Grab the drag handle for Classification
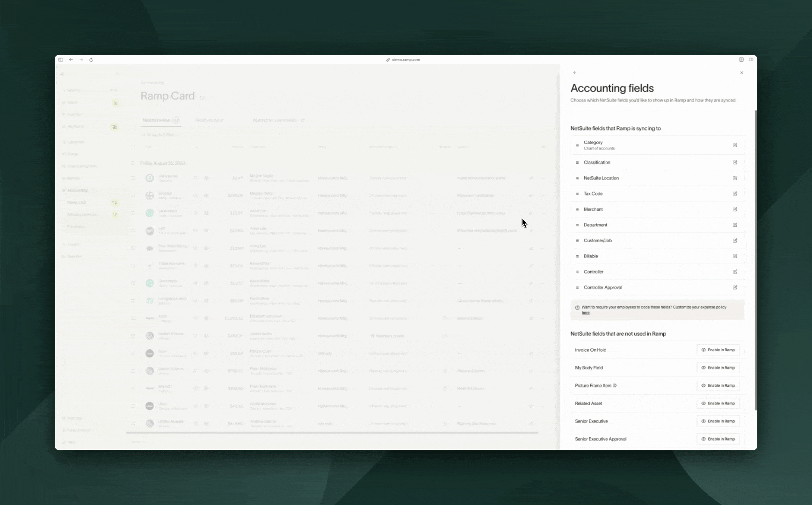 (577, 163)
